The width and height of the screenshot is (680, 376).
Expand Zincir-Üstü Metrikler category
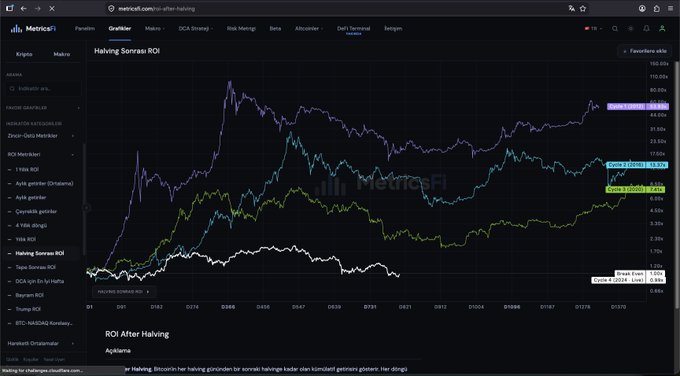pyautogui.click(x=40, y=136)
